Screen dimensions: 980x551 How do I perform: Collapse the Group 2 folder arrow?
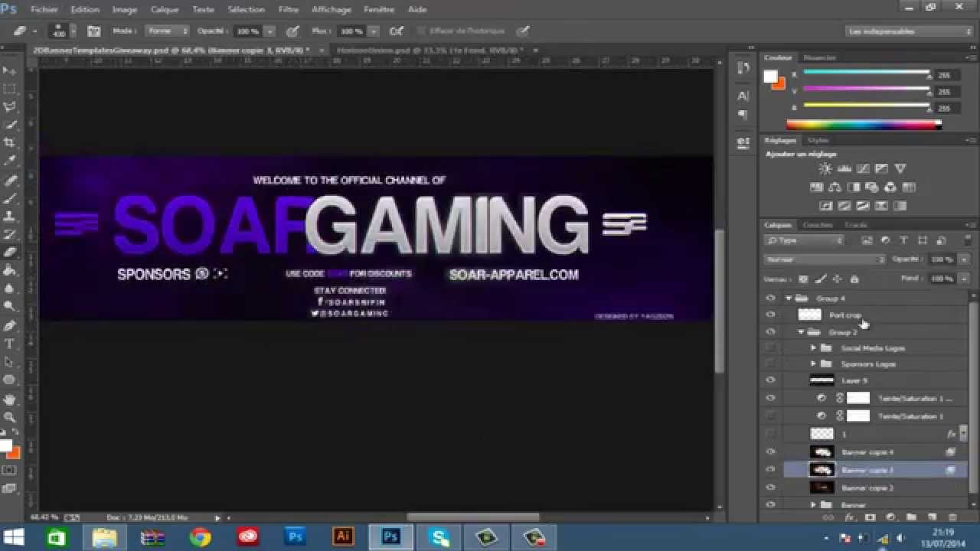point(801,332)
